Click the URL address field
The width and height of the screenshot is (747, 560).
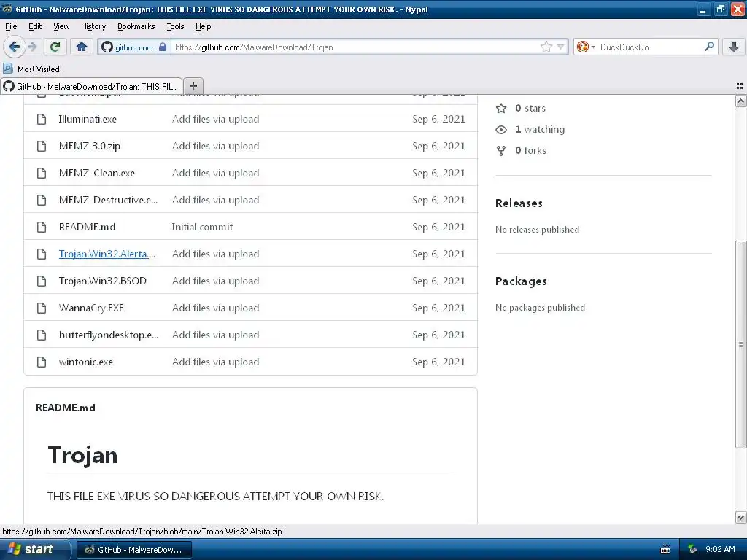coord(355,47)
